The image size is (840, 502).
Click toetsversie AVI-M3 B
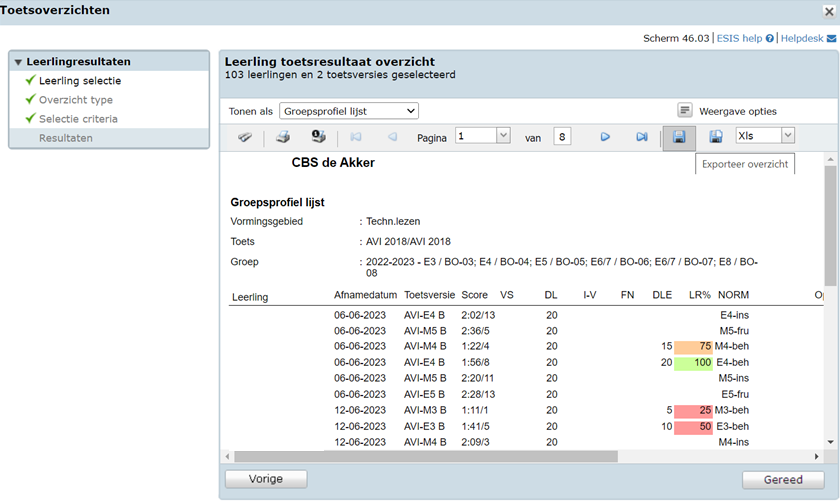click(x=425, y=410)
